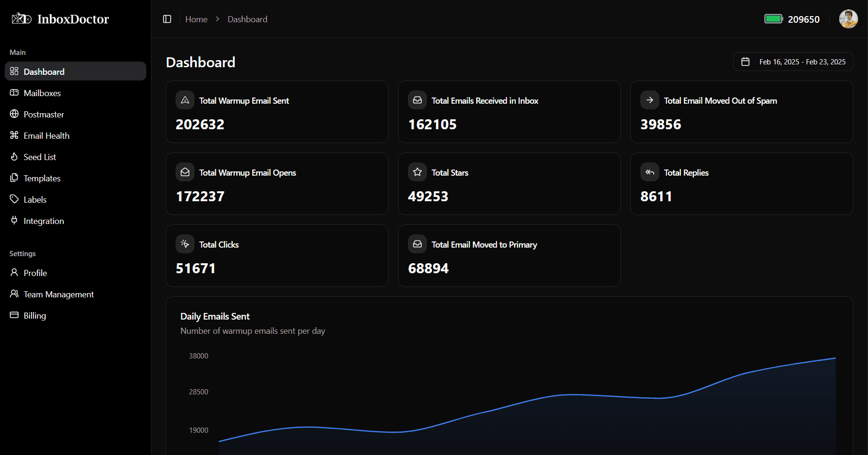Click the 39856 out of spam value
The image size is (868, 455).
(661, 124)
